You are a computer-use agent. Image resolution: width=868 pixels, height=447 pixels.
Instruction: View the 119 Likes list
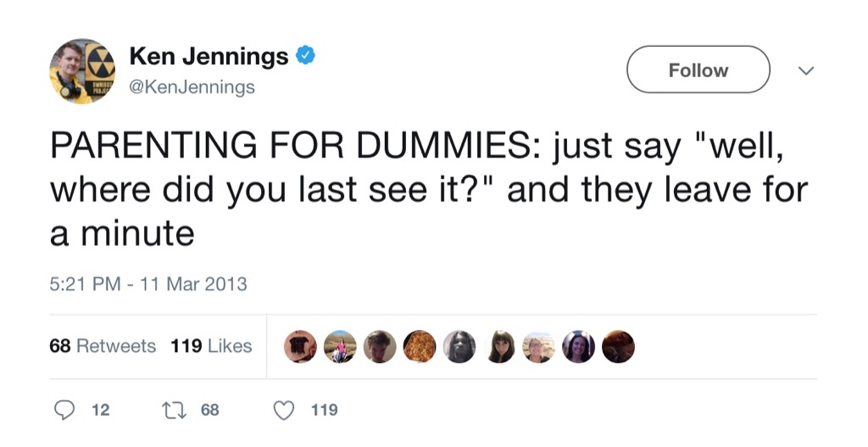[x=211, y=346]
